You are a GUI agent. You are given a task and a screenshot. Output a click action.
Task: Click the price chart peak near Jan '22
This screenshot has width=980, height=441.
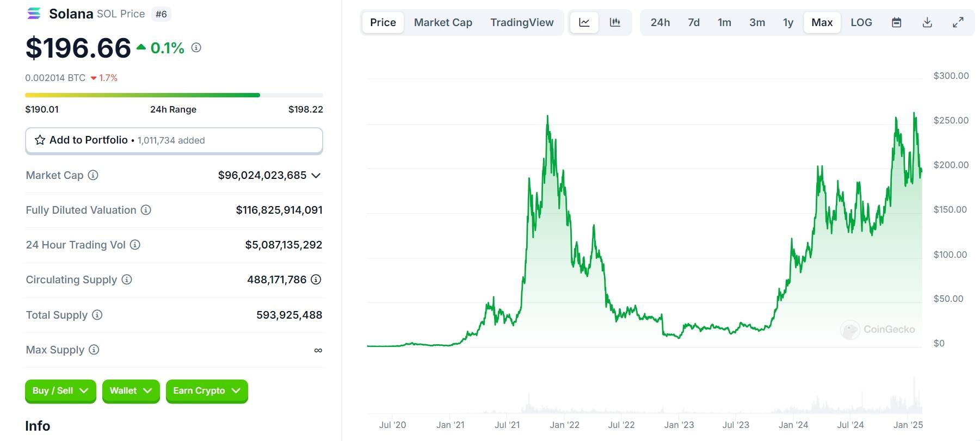click(547, 116)
